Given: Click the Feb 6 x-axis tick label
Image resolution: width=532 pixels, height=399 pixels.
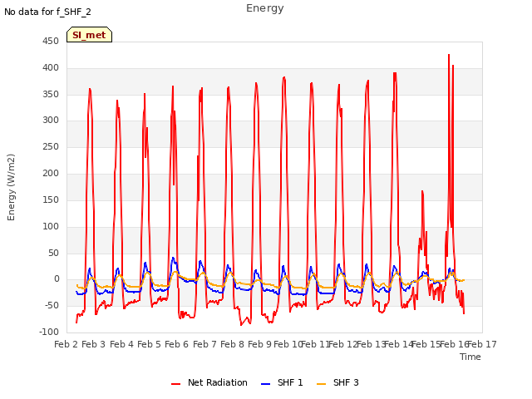Looking at the screenshot, I should pyautogui.click(x=176, y=344).
